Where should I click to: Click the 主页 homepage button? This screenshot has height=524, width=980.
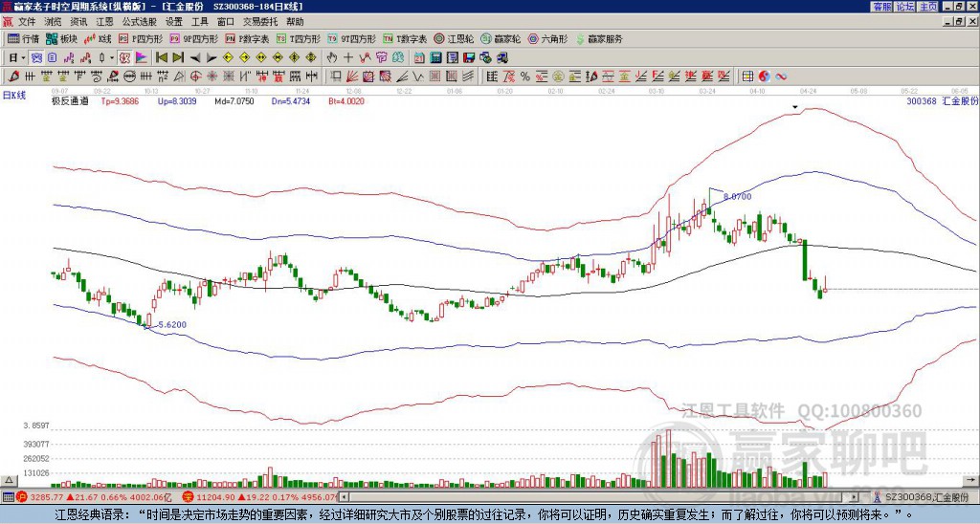[x=928, y=7]
